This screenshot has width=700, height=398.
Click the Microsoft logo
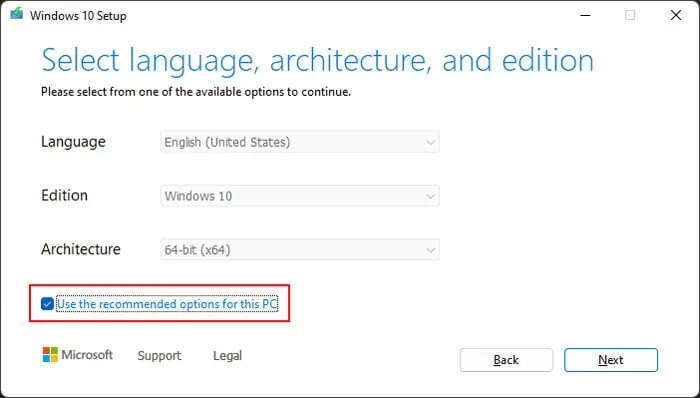(78, 355)
